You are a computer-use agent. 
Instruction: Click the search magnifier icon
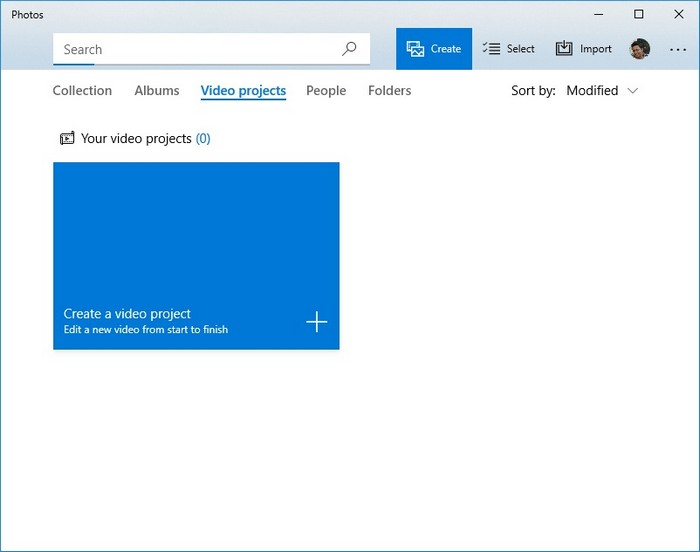pos(349,49)
